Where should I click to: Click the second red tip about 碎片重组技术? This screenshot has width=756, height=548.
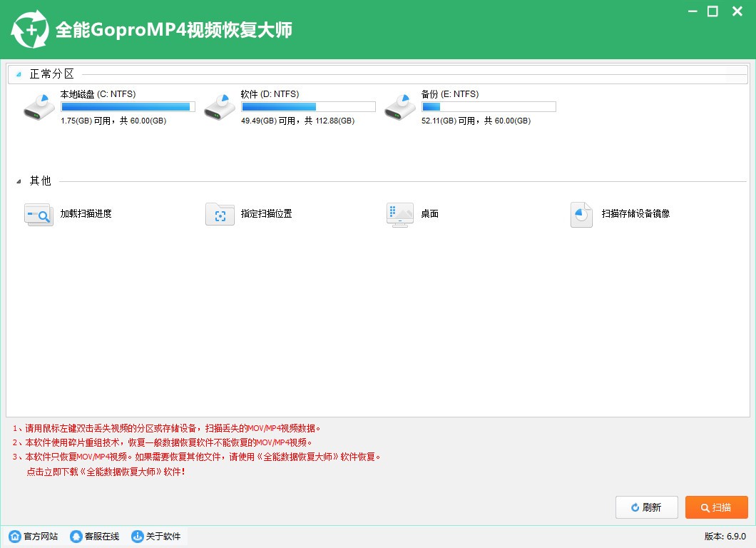click(x=162, y=442)
